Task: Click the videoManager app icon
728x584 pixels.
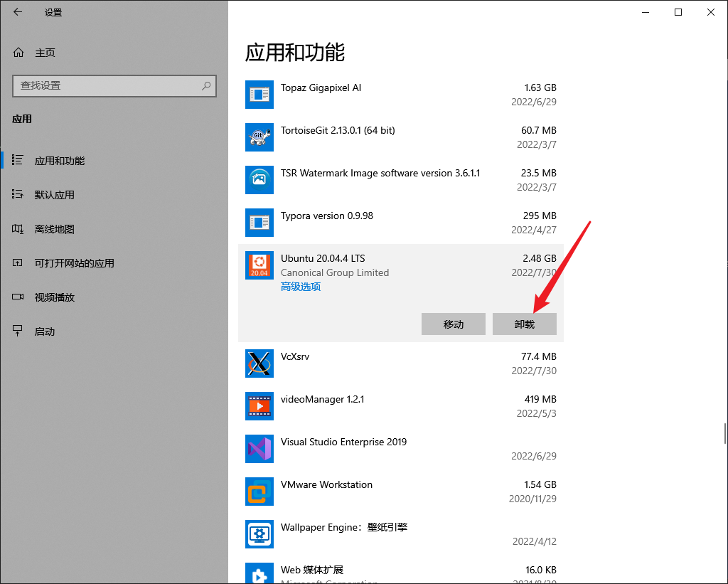Action: (259, 406)
